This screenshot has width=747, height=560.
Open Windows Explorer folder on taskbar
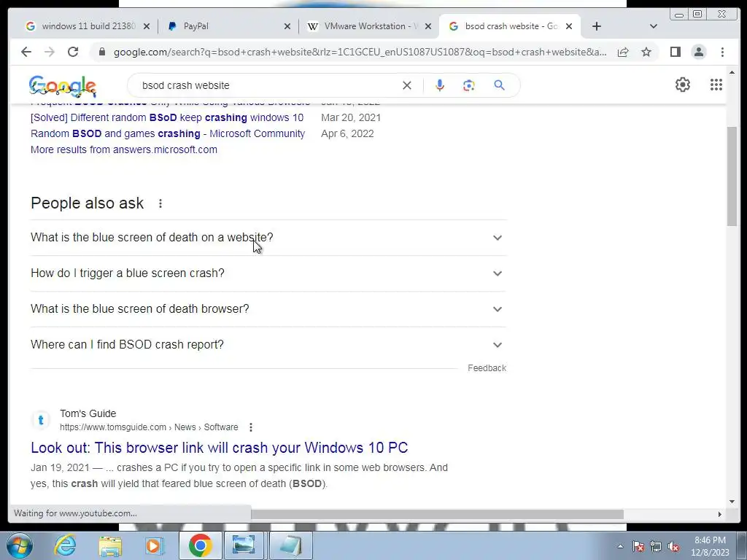coord(110,545)
